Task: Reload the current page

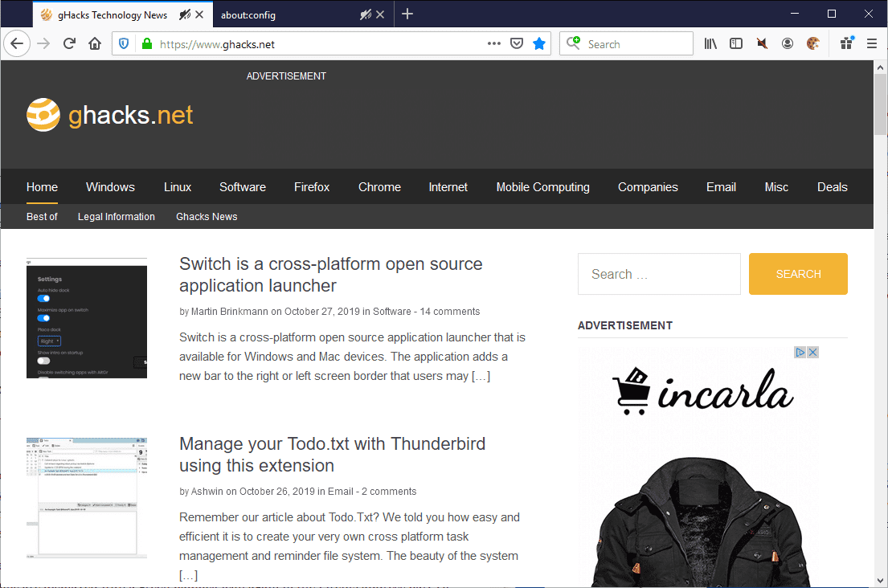Action: [69, 43]
